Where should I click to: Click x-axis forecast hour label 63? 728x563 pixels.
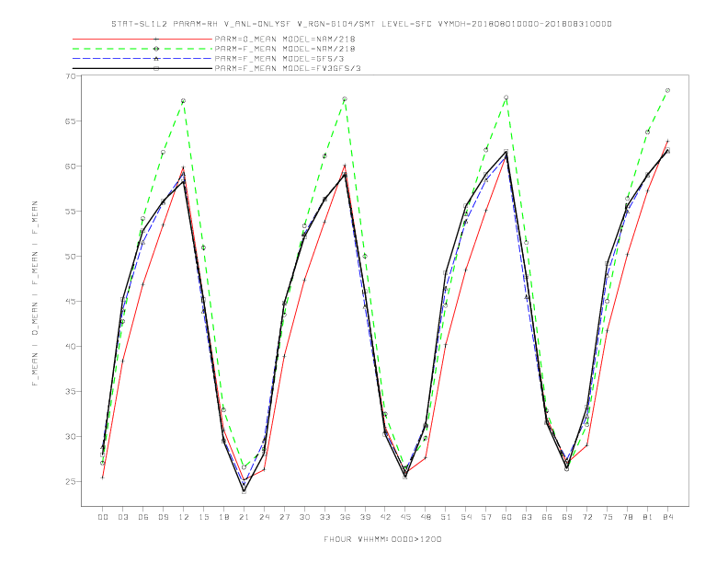(527, 517)
